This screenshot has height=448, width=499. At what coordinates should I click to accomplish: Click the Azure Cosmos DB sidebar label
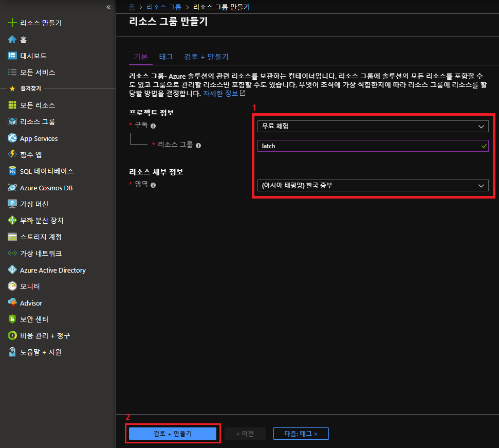coord(46,188)
